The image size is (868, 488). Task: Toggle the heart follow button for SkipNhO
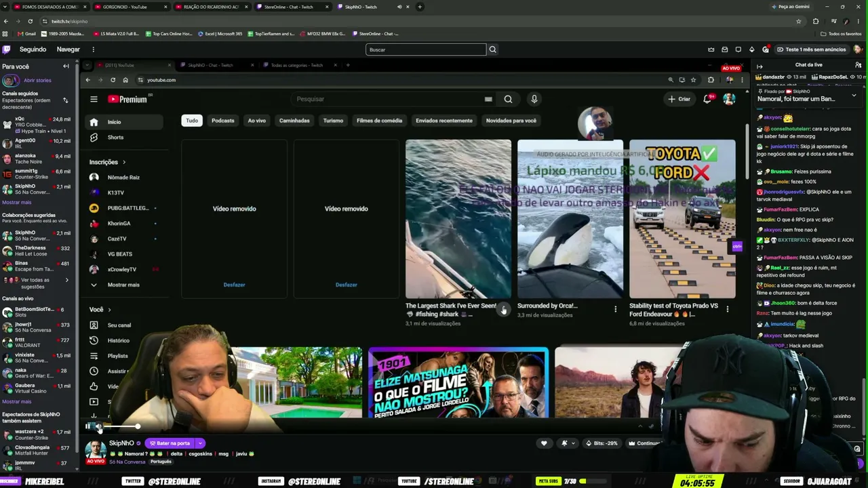coord(544,443)
